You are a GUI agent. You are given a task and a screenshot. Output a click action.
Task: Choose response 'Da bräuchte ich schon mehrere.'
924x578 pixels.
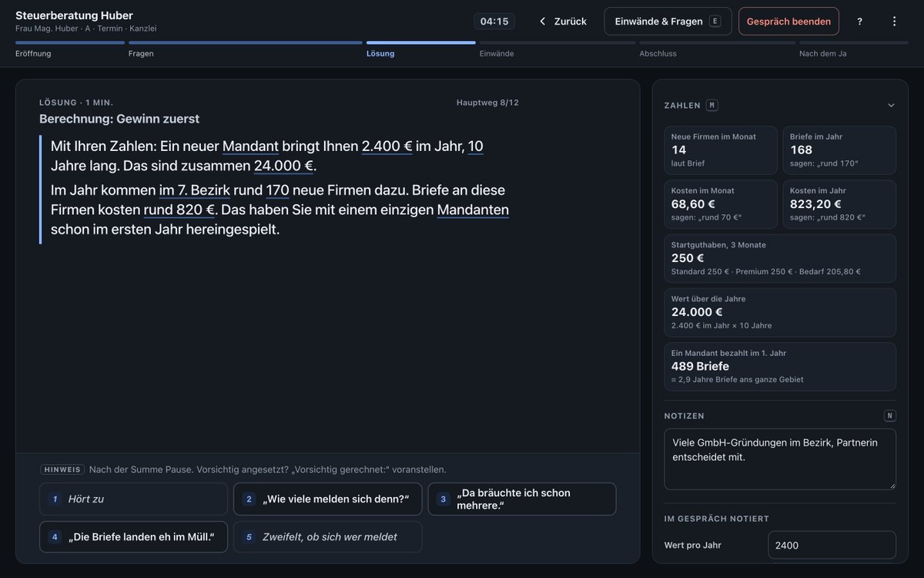tap(522, 499)
